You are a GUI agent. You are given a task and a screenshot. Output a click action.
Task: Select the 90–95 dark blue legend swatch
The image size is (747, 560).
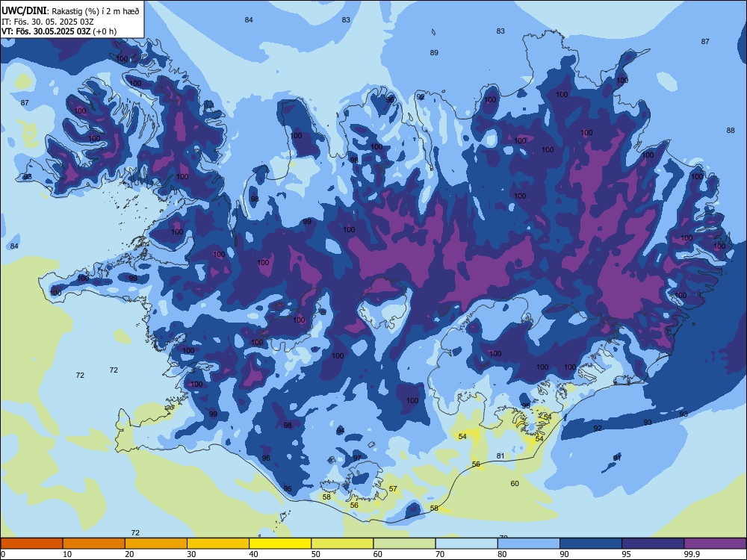(x=591, y=544)
